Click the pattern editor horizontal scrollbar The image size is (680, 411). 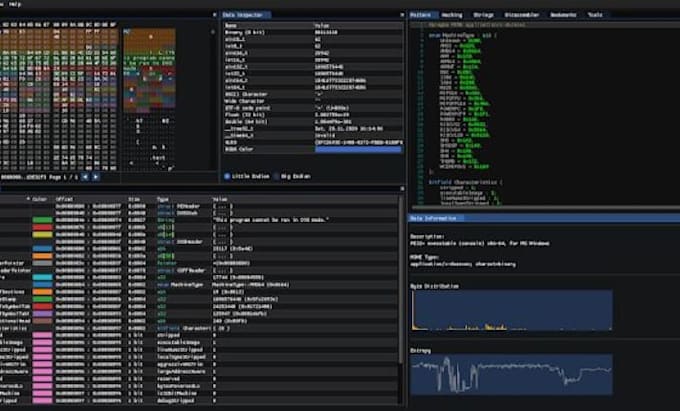coord(546,207)
